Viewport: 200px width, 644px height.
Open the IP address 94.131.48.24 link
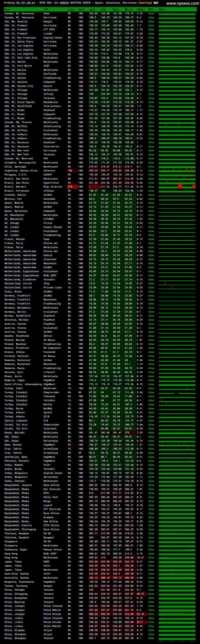(x=25, y=3)
